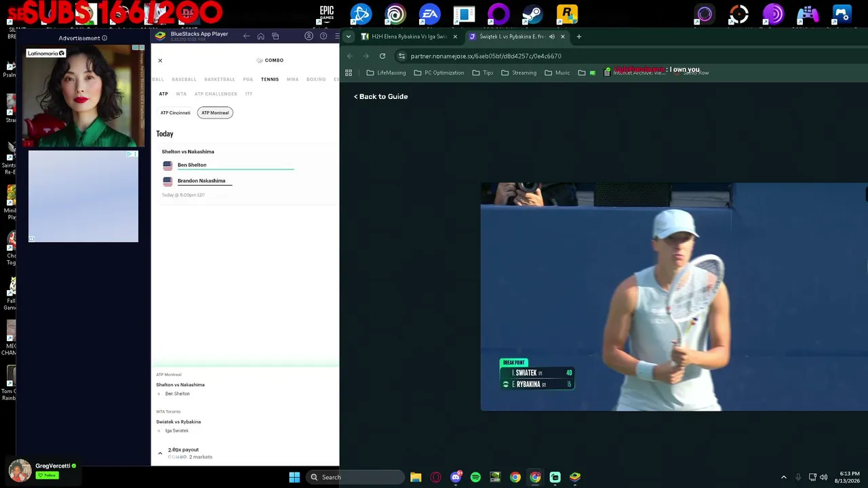Open the Chrome apps grid shortcut
The image size is (868, 488).
[x=349, y=73]
